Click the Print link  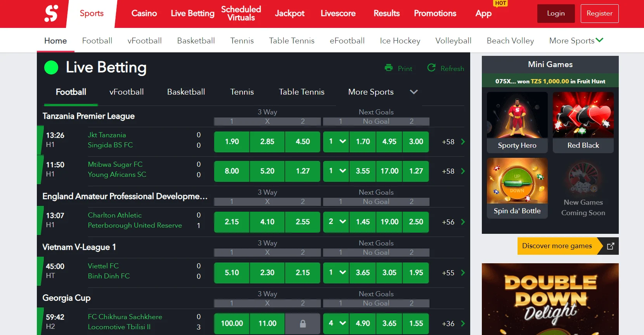point(405,69)
